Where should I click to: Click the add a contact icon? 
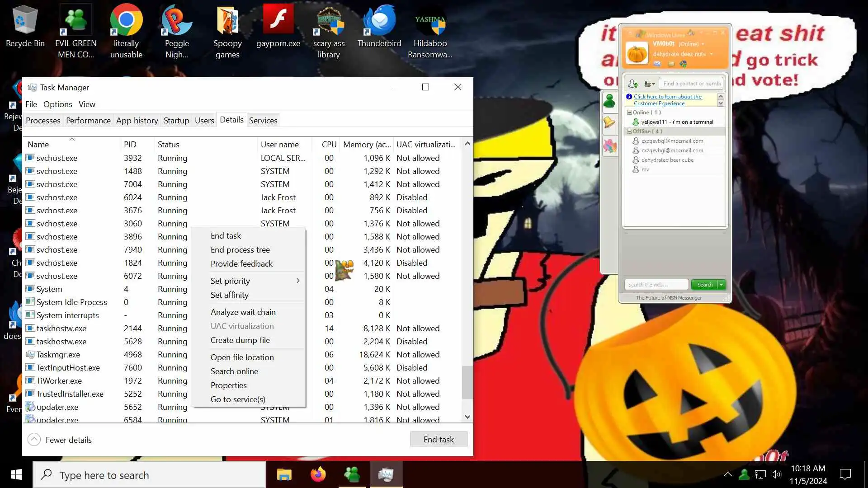tap(633, 84)
